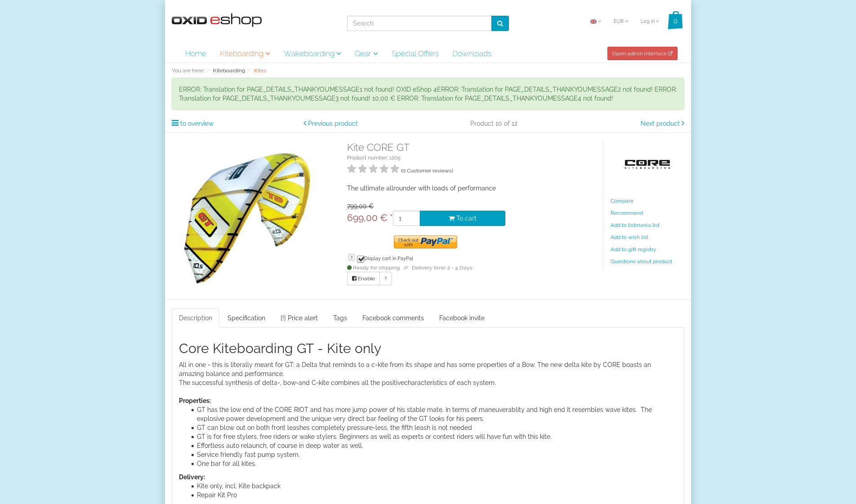
Task: Open the language flag dropdown
Action: point(595,22)
